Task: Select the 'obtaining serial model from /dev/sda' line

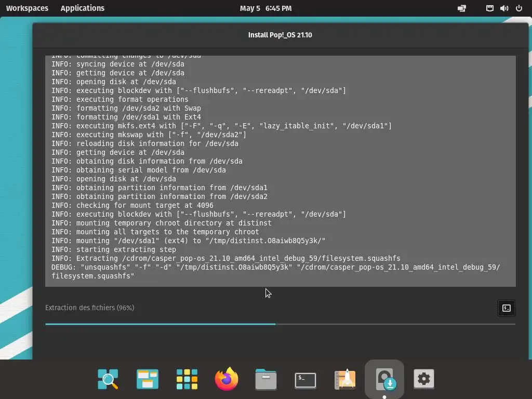Action: point(138,170)
